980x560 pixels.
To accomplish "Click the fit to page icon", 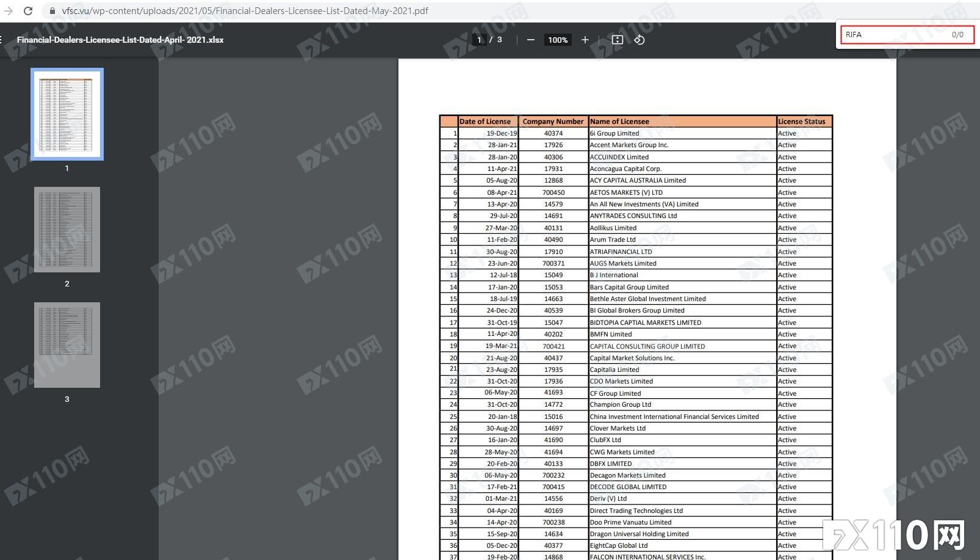I will [x=617, y=40].
